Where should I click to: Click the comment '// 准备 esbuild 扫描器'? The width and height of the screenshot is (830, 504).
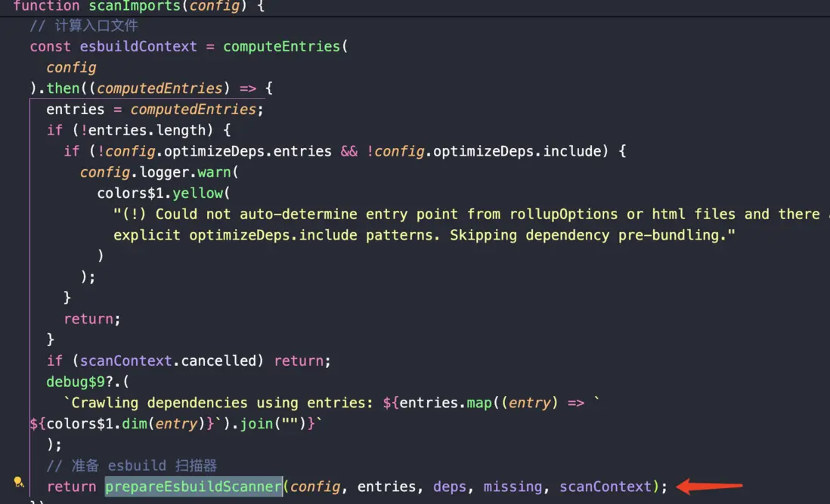click(x=132, y=465)
